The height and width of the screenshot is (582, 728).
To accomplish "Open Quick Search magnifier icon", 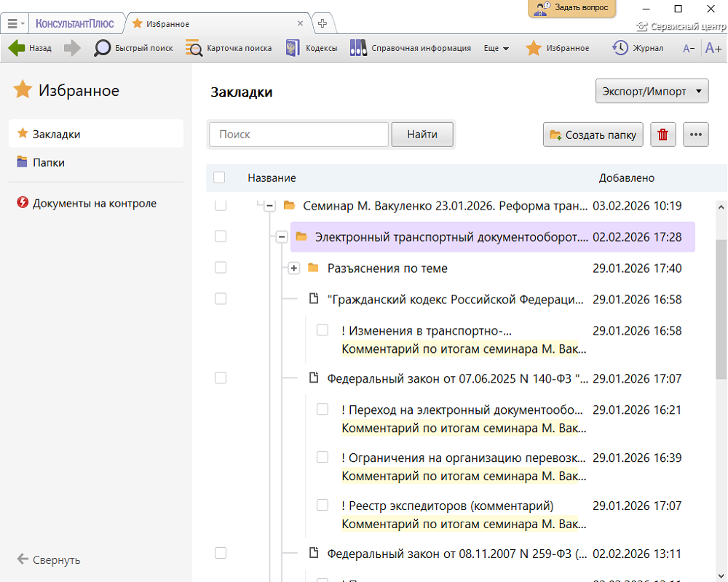I will point(103,48).
